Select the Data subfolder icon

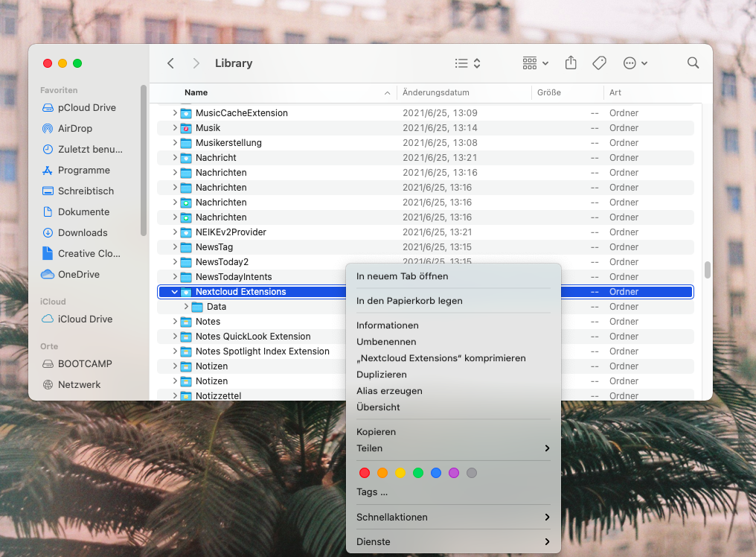[196, 307]
